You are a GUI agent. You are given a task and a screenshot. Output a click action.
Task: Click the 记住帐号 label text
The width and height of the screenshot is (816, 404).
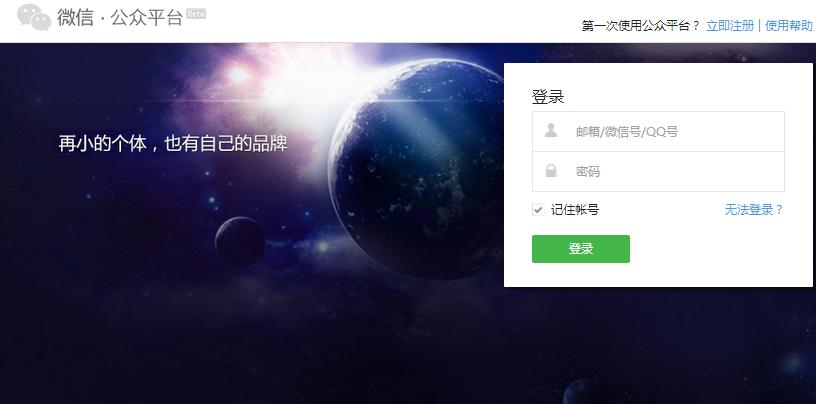(575, 210)
